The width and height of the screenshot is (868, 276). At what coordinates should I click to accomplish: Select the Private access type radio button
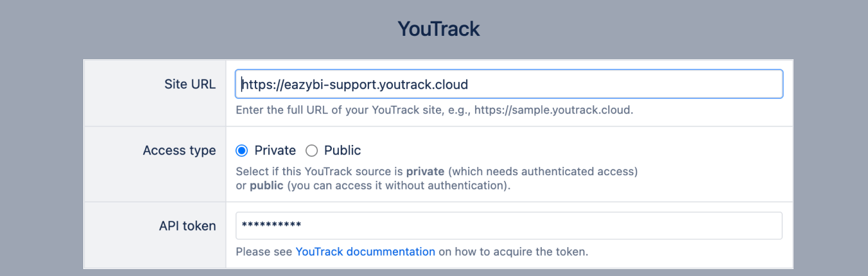click(242, 151)
